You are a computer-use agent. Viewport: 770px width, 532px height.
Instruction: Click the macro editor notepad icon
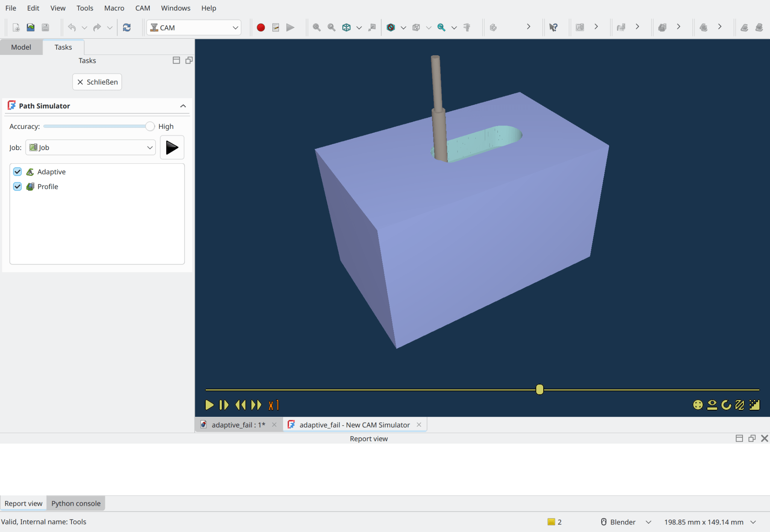(x=276, y=27)
